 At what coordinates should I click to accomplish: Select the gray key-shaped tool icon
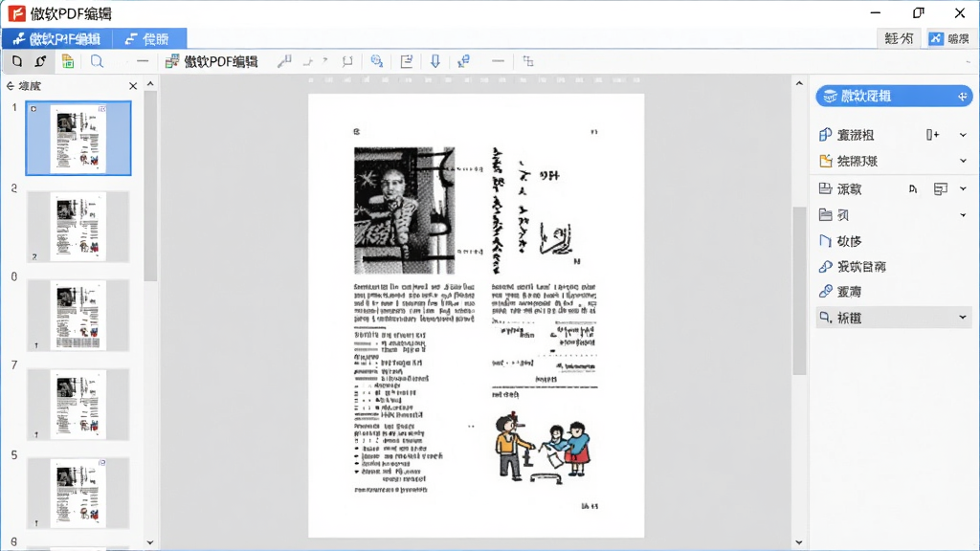click(x=284, y=61)
